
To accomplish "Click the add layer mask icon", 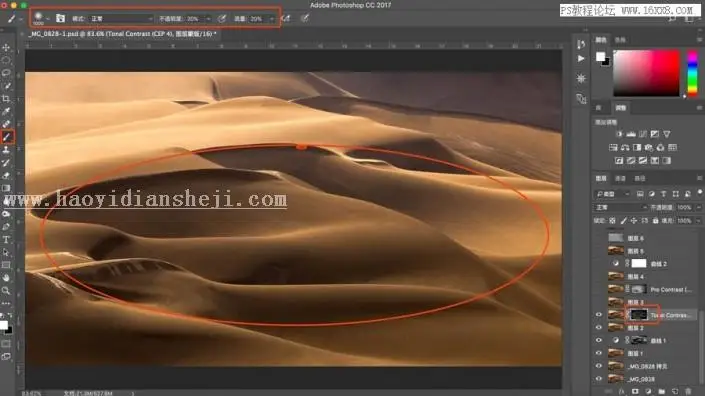I will pyautogui.click(x=635, y=392).
